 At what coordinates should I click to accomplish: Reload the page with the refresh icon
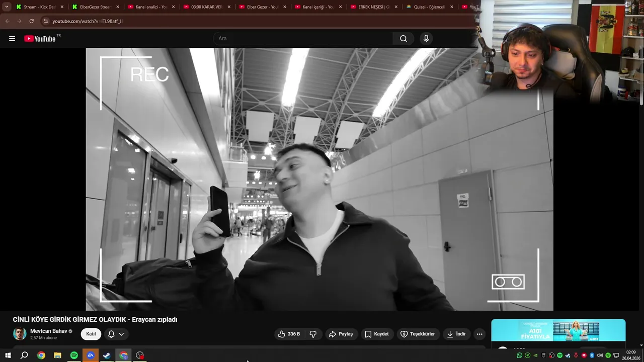tap(31, 21)
